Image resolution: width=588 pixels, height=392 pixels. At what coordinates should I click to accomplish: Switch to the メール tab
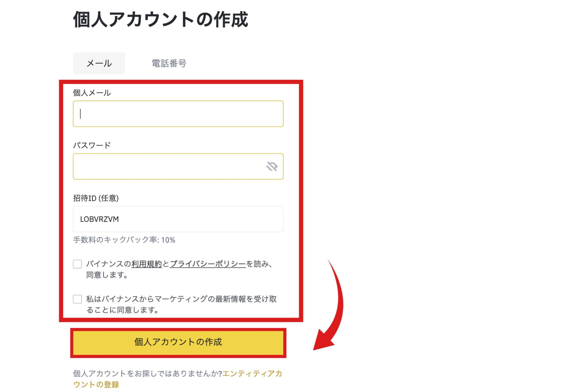point(99,63)
